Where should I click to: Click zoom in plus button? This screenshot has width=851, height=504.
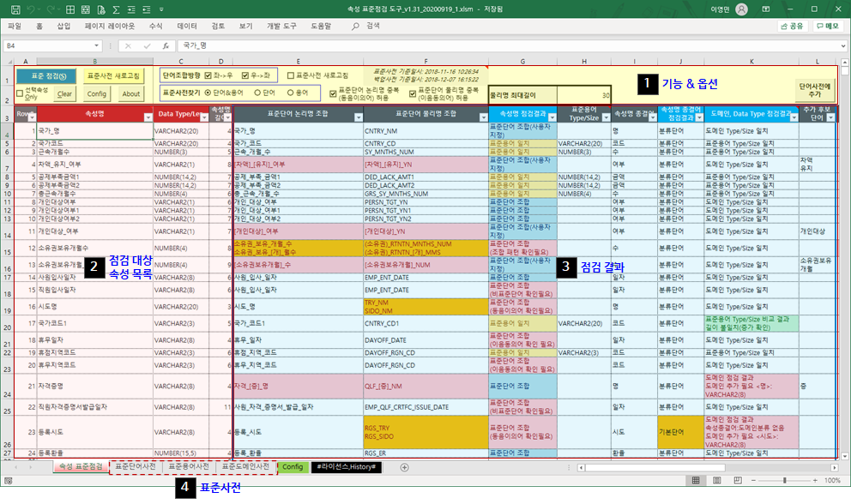[x=815, y=481]
